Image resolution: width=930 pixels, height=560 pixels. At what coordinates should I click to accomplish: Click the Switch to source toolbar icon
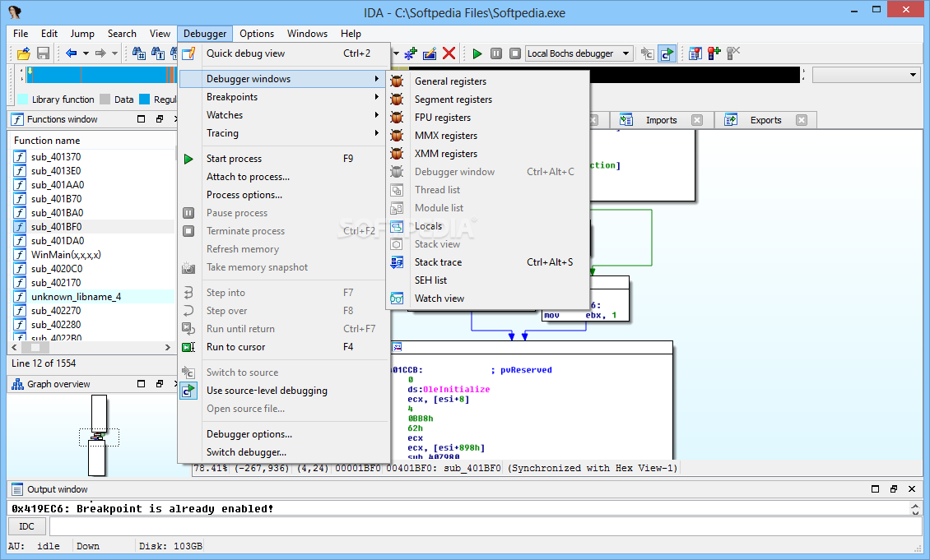pos(647,54)
